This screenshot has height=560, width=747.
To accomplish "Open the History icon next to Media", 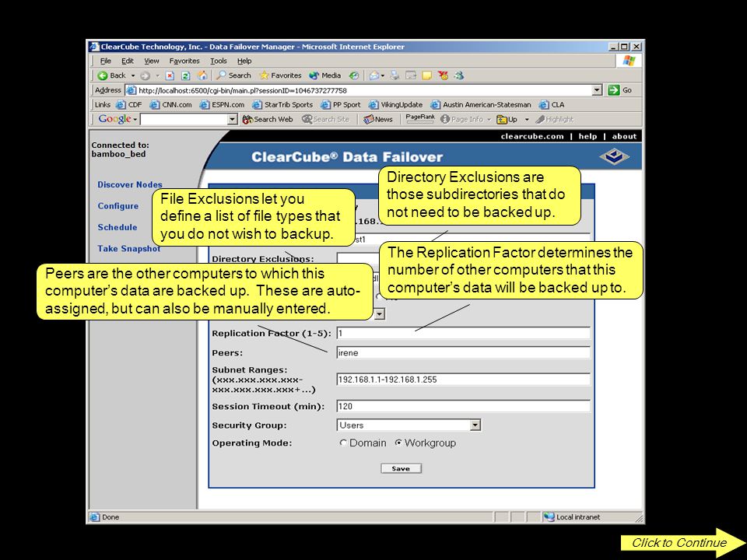I will tap(354, 75).
